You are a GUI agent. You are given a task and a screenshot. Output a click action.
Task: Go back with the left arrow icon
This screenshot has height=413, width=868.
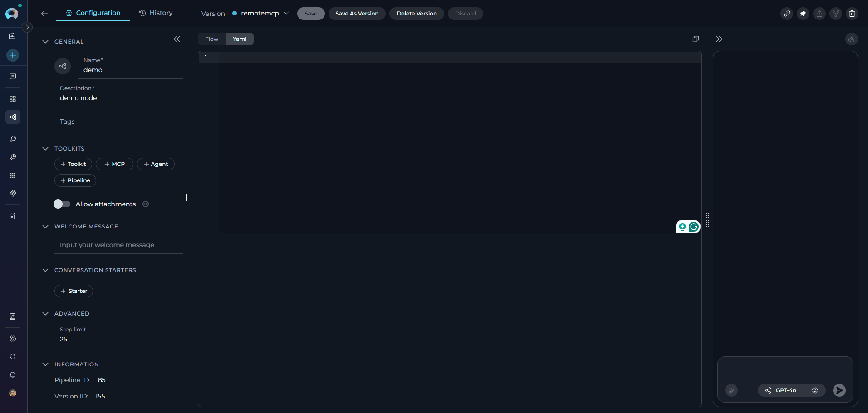[x=44, y=14]
